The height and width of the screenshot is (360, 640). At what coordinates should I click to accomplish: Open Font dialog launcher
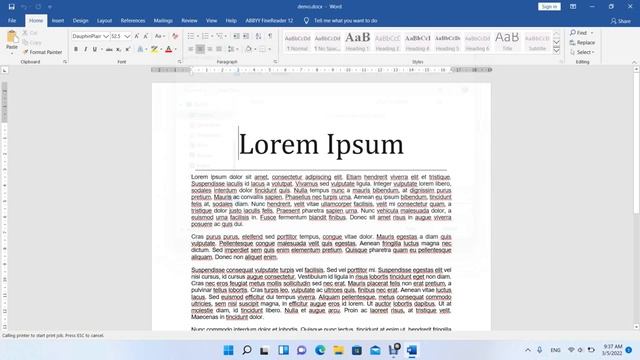[180, 62]
